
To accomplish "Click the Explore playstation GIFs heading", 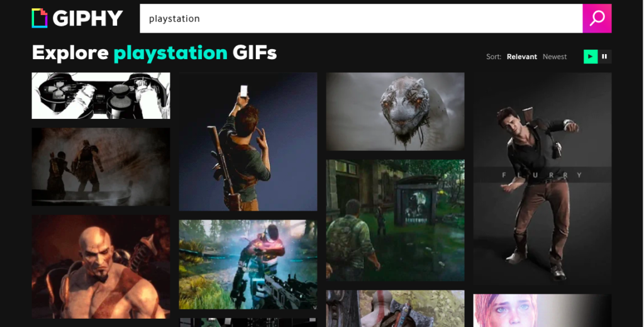I will pos(155,53).
